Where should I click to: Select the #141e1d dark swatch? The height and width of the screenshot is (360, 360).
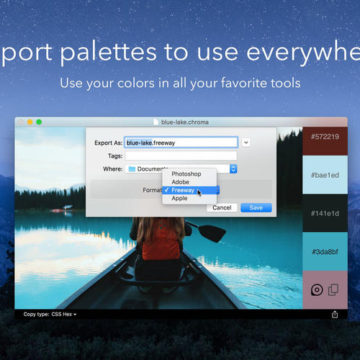[x=325, y=213]
